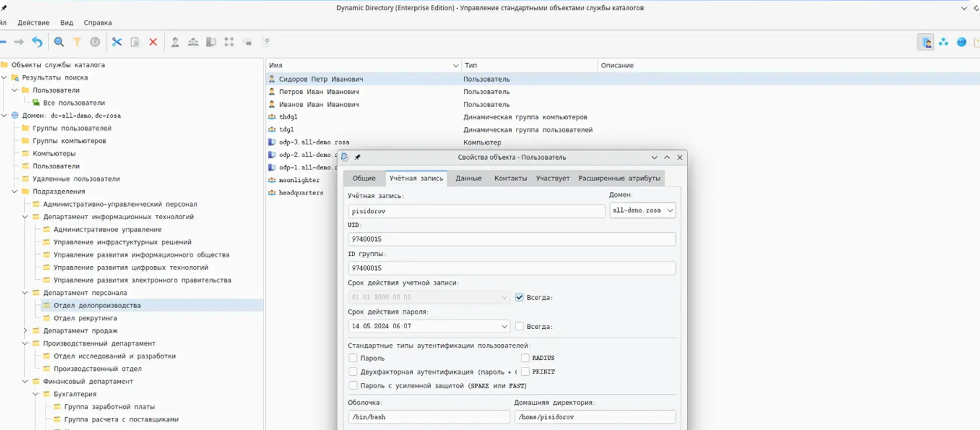Collapse Департамент персонала tree node
980x430 pixels.
25,293
